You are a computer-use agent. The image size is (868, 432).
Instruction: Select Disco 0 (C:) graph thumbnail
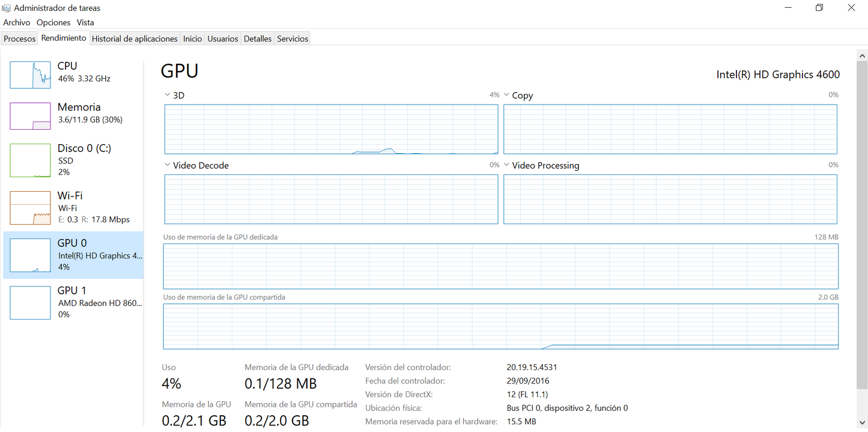30,160
